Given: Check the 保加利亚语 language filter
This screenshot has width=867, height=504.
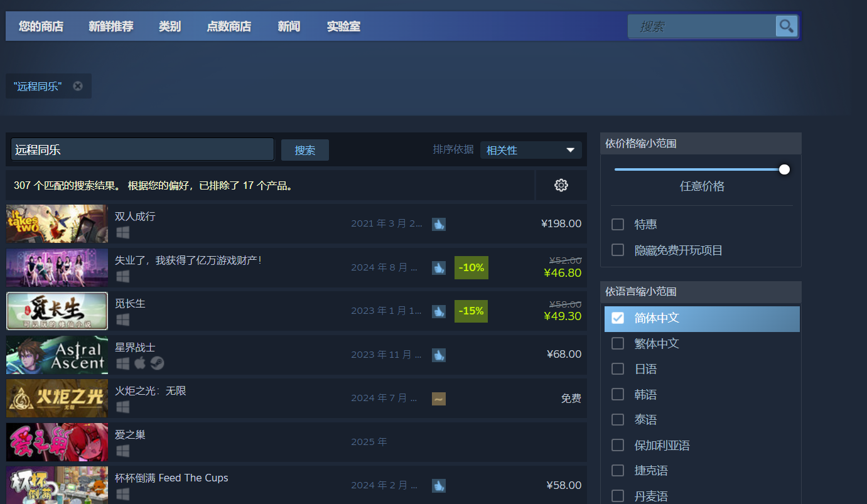Looking at the screenshot, I should pyautogui.click(x=618, y=445).
